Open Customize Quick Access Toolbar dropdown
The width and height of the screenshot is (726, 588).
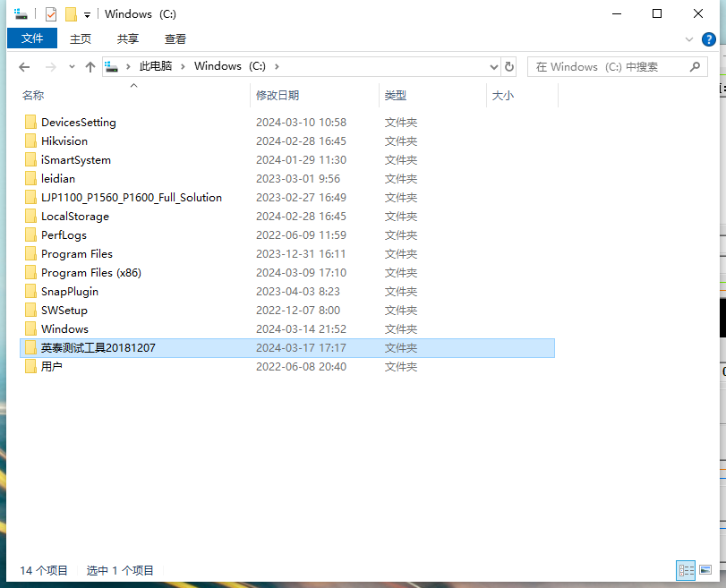pos(87,15)
